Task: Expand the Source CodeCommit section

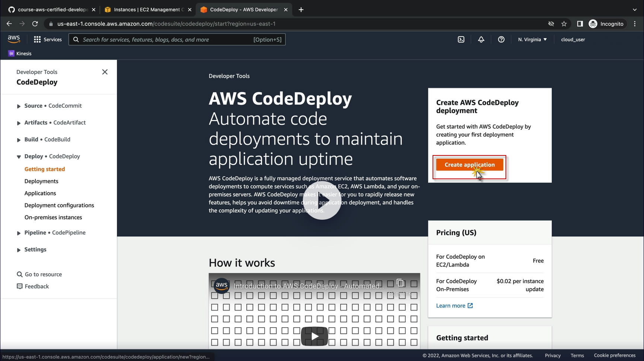Action: (19, 106)
